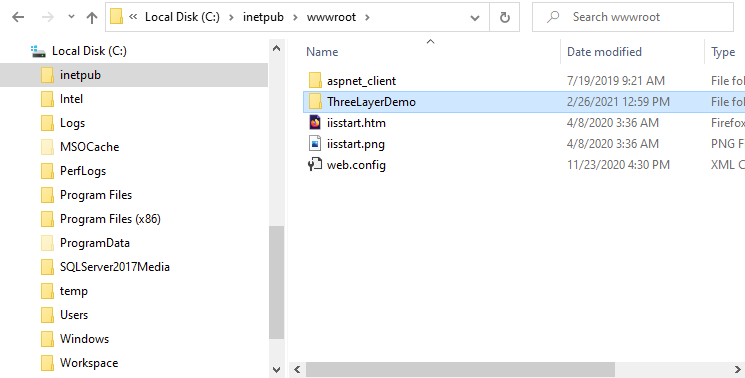Click the address bar folder icon
The height and width of the screenshot is (378, 745).
116,17
